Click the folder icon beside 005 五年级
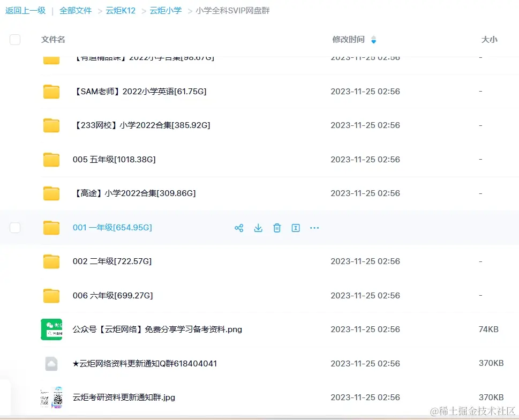The height and width of the screenshot is (420, 519). tap(51, 159)
